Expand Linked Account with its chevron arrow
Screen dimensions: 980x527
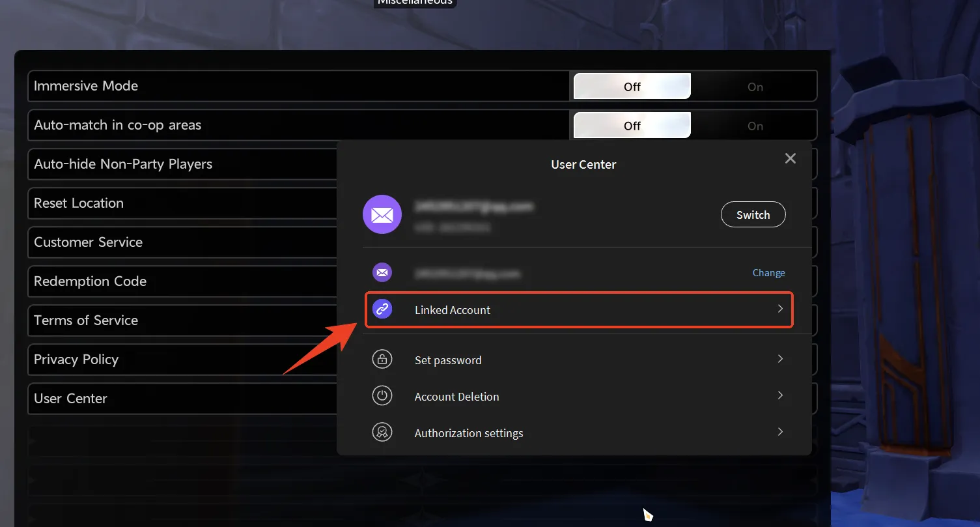[x=780, y=309]
